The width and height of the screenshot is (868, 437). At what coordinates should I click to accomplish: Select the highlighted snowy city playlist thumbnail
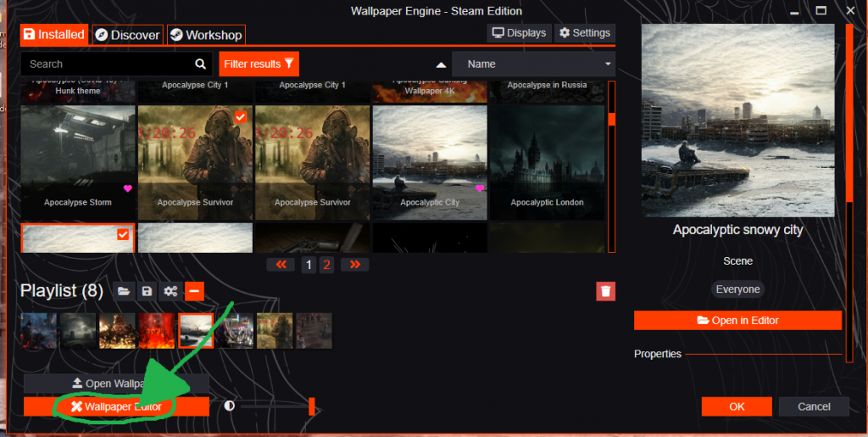pyautogui.click(x=196, y=331)
